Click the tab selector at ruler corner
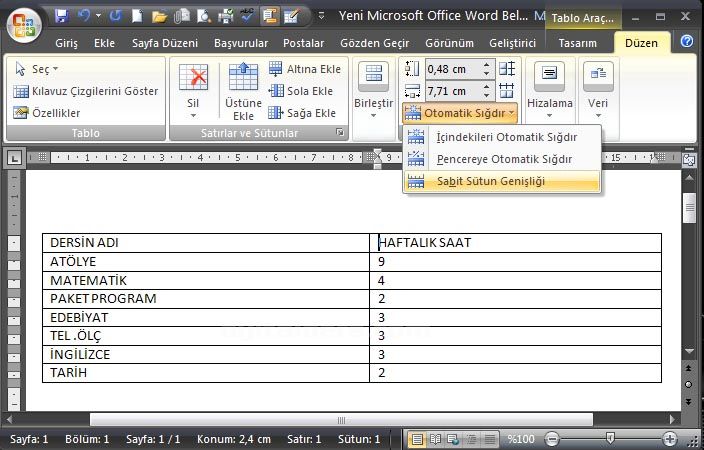 tap(14, 158)
